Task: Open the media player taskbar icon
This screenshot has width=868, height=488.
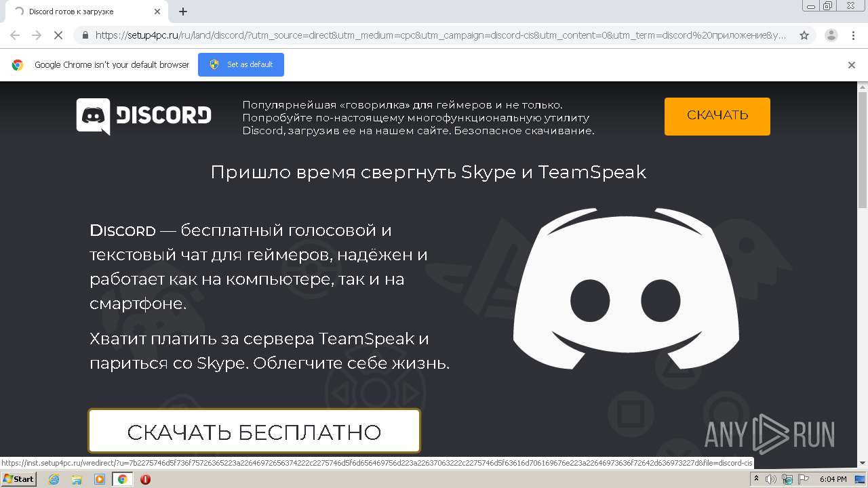Action: [x=100, y=479]
